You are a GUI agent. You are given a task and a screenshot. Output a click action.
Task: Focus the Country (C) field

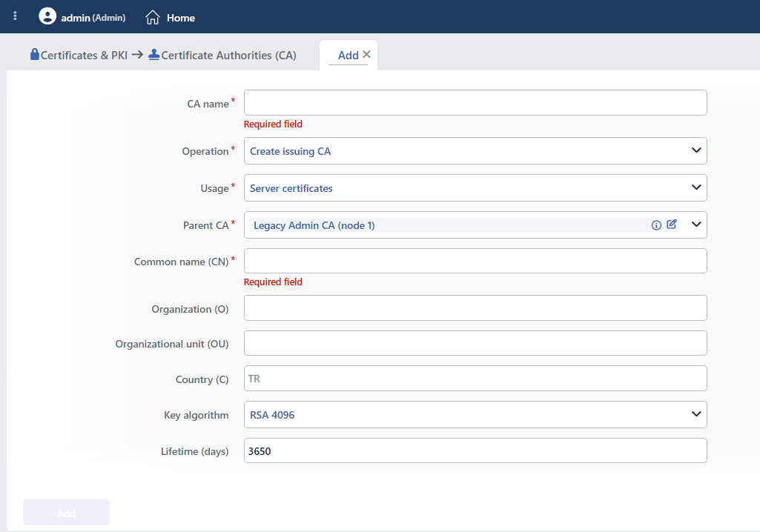pos(475,379)
